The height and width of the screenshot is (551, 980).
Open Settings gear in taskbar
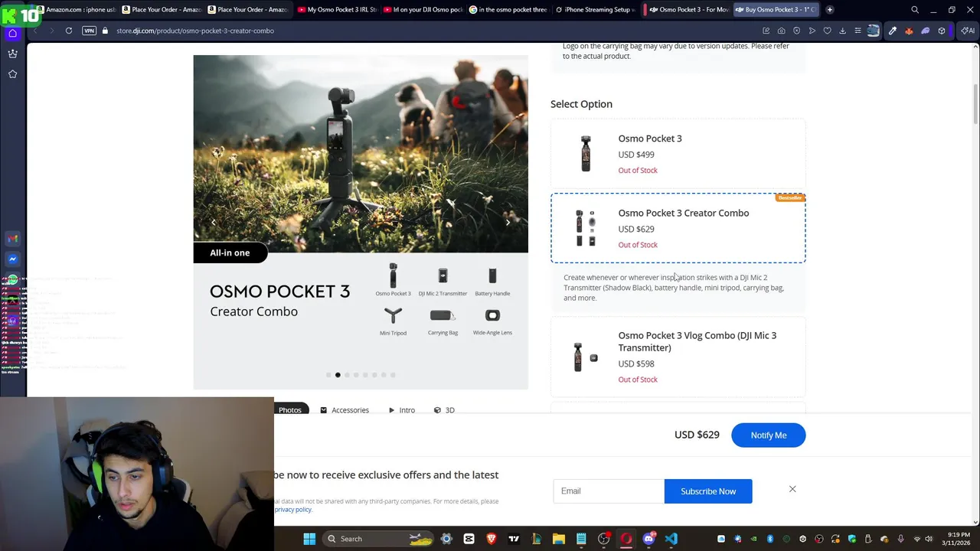pos(446,539)
